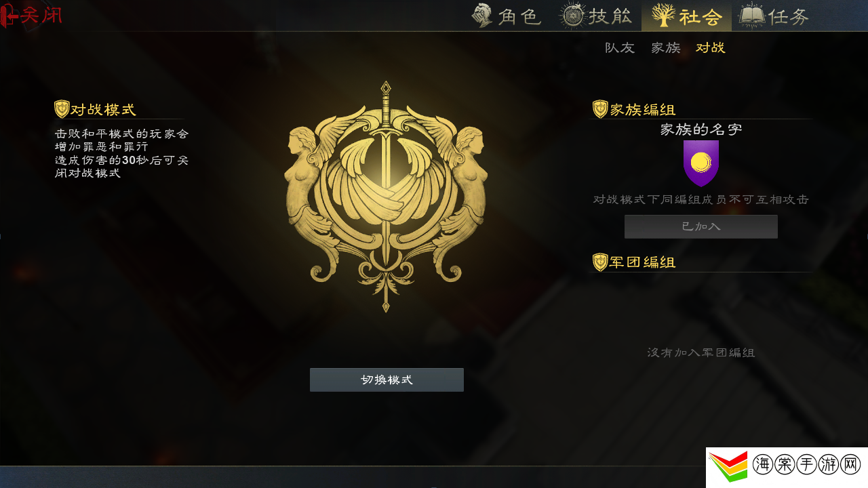The width and height of the screenshot is (868, 488).
Task: Select the 对战 sub-tab
Action: click(711, 47)
